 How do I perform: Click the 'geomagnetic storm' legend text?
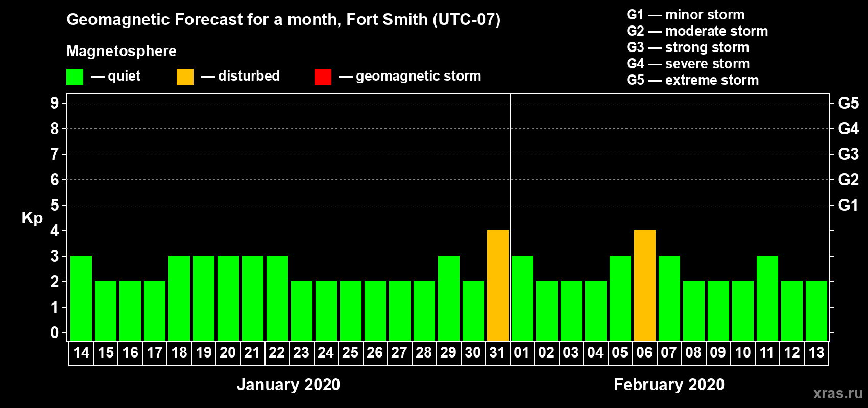(x=418, y=76)
